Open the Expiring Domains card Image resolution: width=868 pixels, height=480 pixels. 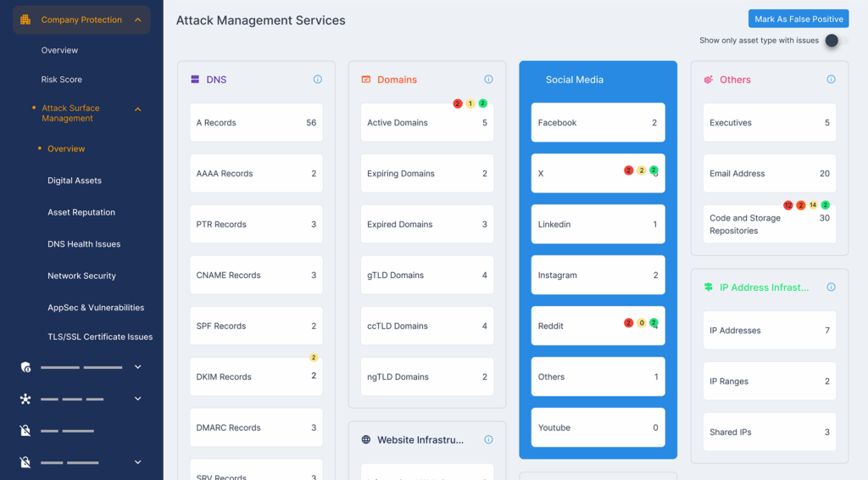click(427, 173)
